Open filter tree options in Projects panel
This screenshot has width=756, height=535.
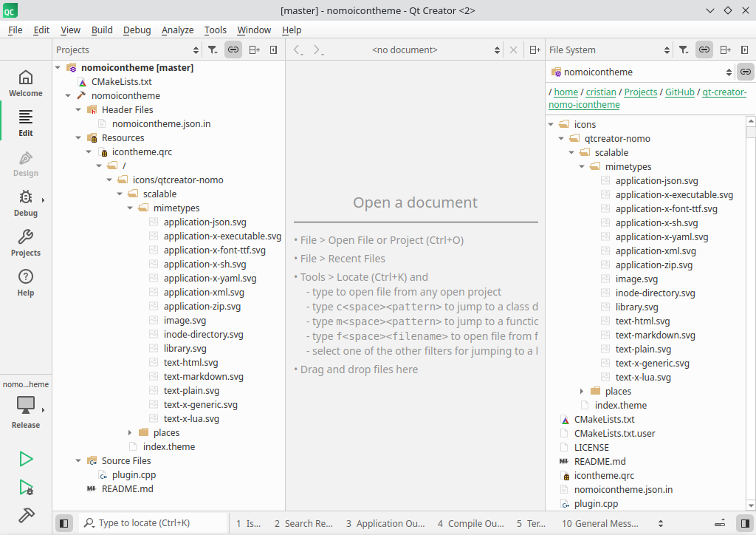click(x=213, y=50)
